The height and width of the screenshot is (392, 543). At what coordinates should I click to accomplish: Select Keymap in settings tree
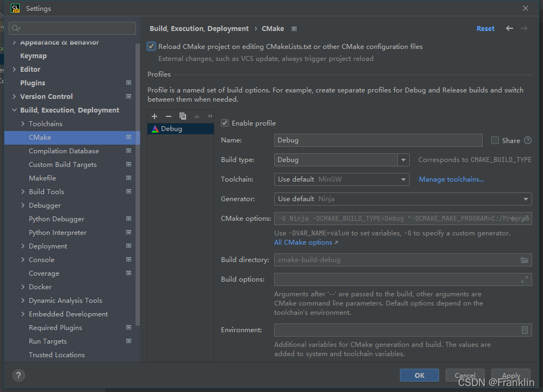33,55
